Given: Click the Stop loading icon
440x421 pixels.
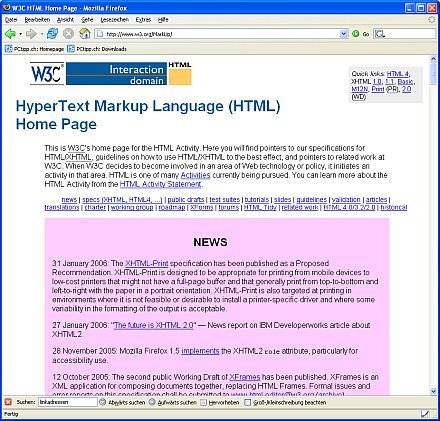Looking at the screenshot, I should (x=68, y=34).
